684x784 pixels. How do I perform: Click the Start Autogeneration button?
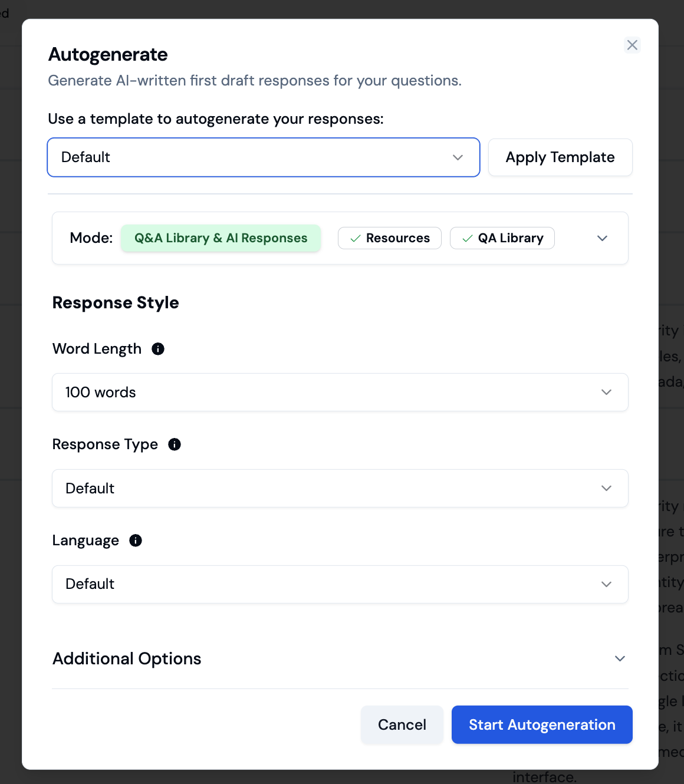541,724
